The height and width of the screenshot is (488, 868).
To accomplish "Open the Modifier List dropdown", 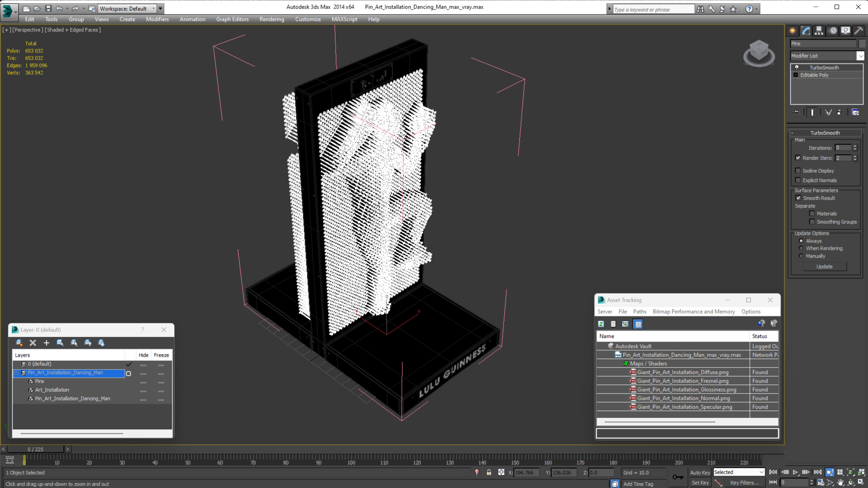I will point(827,56).
